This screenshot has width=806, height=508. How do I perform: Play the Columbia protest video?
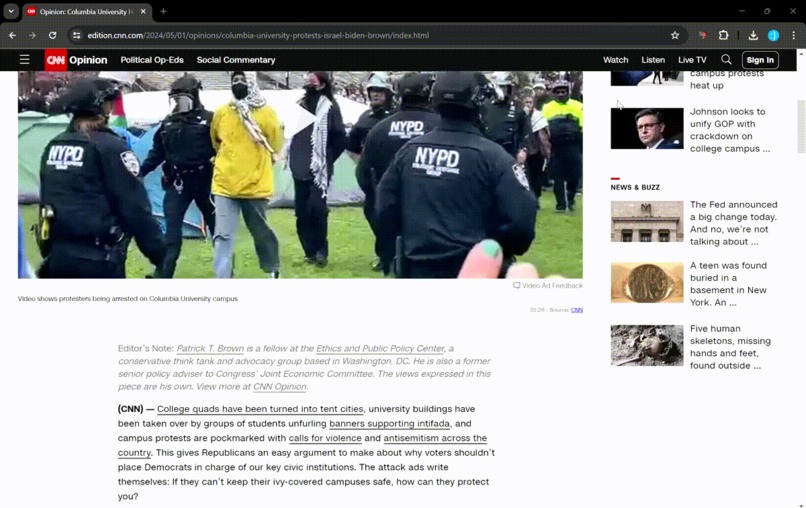point(303,119)
